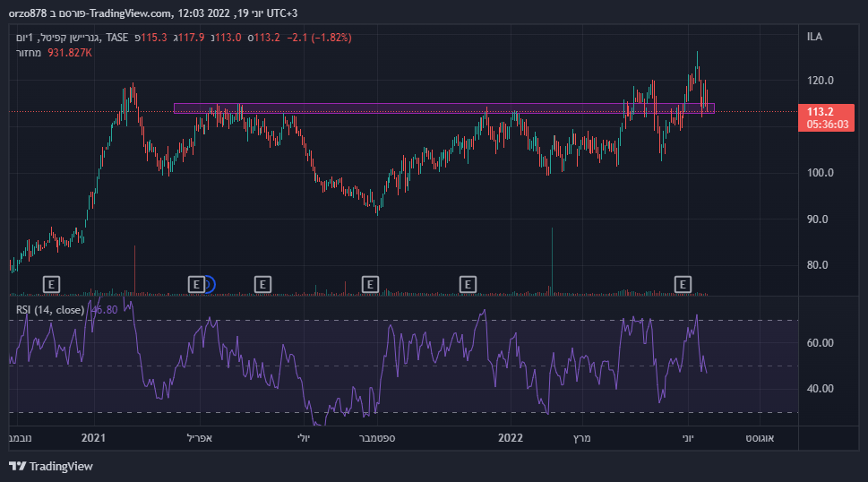Expand the מחזור volume legend showing 931.827K
This screenshot has height=482, width=868.
point(54,53)
